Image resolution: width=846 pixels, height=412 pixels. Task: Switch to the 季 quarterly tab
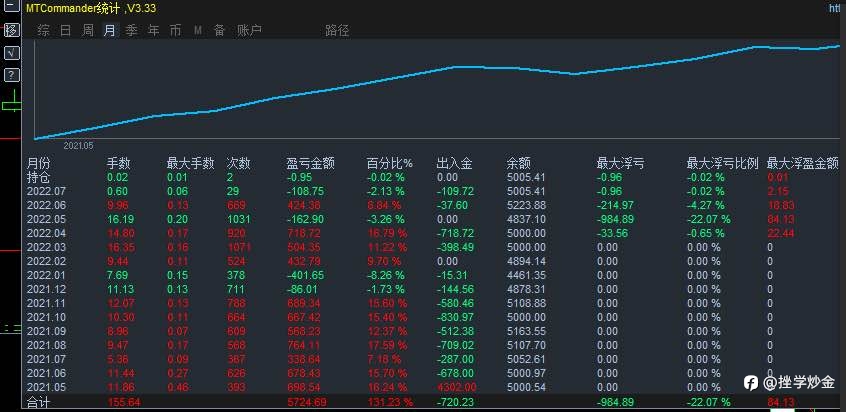[x=132, y=30]
